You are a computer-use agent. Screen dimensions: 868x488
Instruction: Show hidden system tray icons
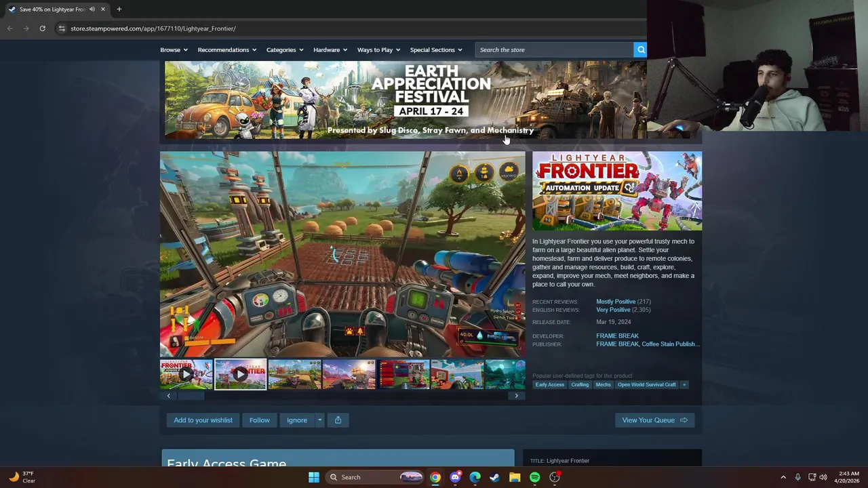click(783, 477)
